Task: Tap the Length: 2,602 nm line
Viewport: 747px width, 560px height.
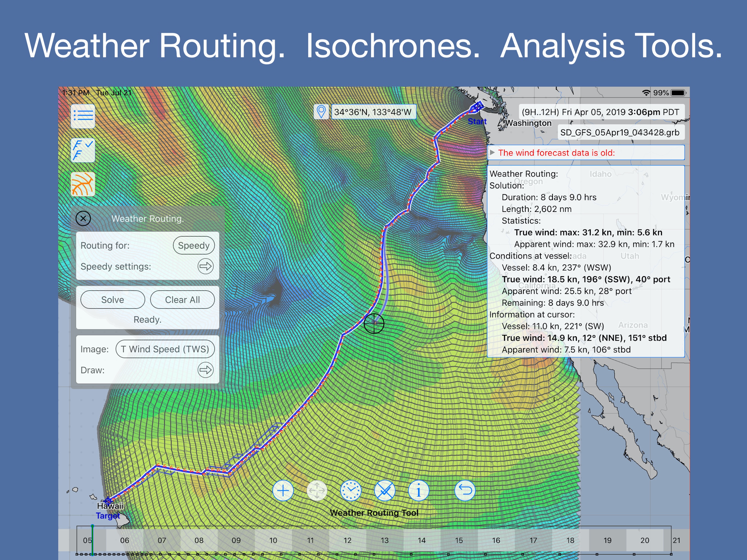Action: 537,209
